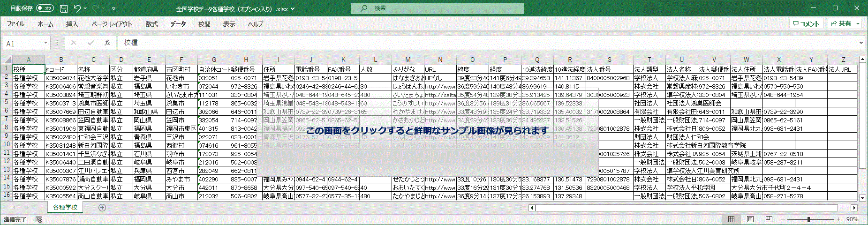Switch to Page Break Preview icon
Screen dimensions: 868x225
[769, 219]
